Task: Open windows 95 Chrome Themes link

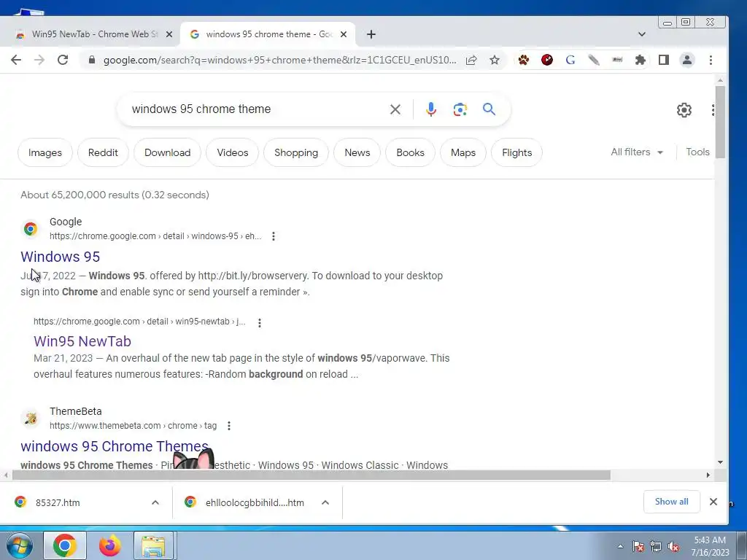Action: pyautogui.click(x=115, y=446)
